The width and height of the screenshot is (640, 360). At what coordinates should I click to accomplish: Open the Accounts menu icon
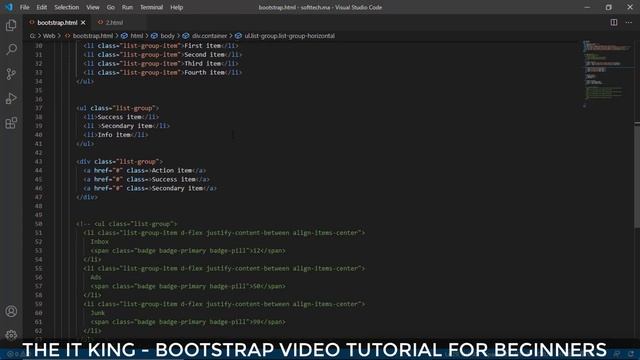(11, 311)
